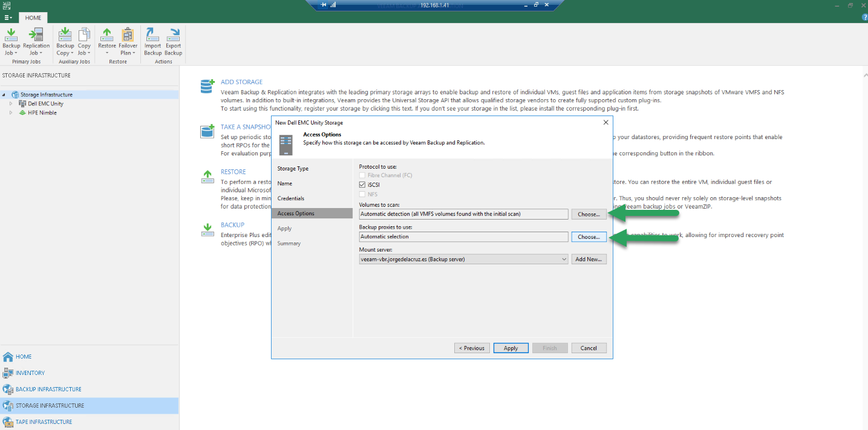Viewport: 868px width, 430px height.
Task: Click the Backup proxies to use field
Action: [x=463, y=236]
